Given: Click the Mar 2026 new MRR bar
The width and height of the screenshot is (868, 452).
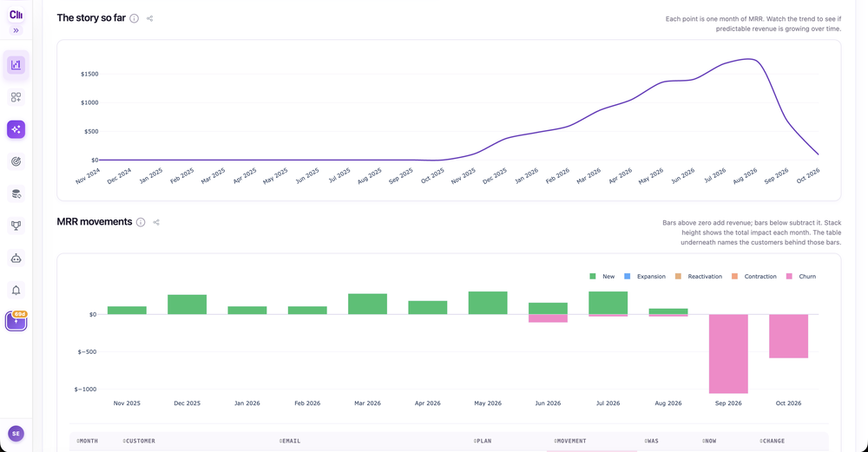Looking at the screenshot, I should click(x=367, y=304).
